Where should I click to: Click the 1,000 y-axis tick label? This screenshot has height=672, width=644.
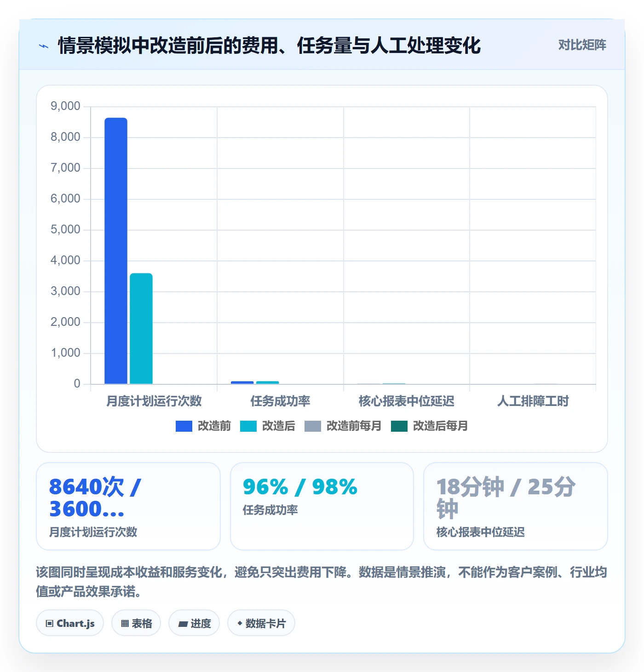click(65, 353)
